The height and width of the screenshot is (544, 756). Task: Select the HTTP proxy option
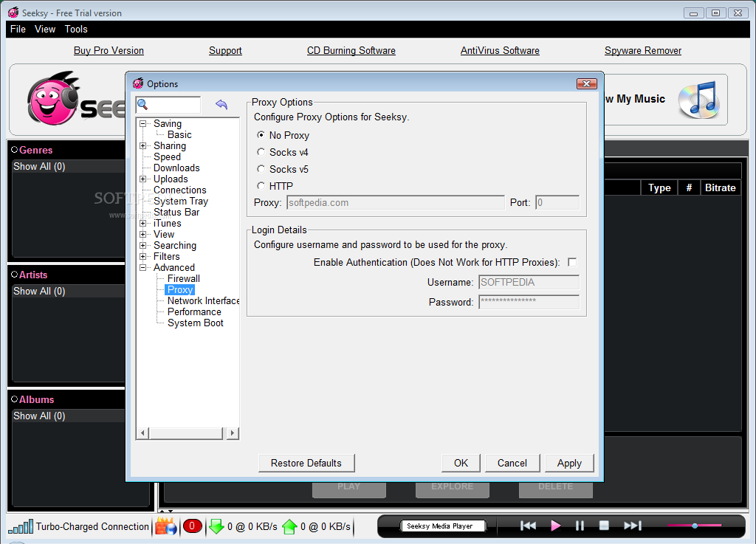click(x=261, y=185)
